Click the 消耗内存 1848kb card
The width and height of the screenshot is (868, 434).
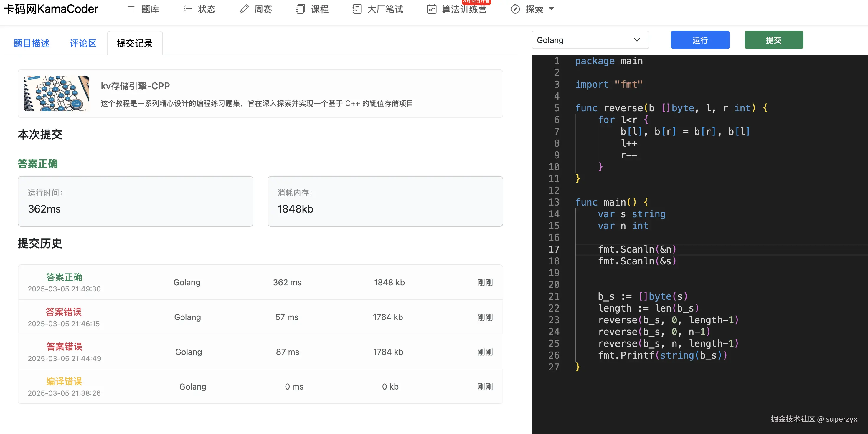[385, 201]
